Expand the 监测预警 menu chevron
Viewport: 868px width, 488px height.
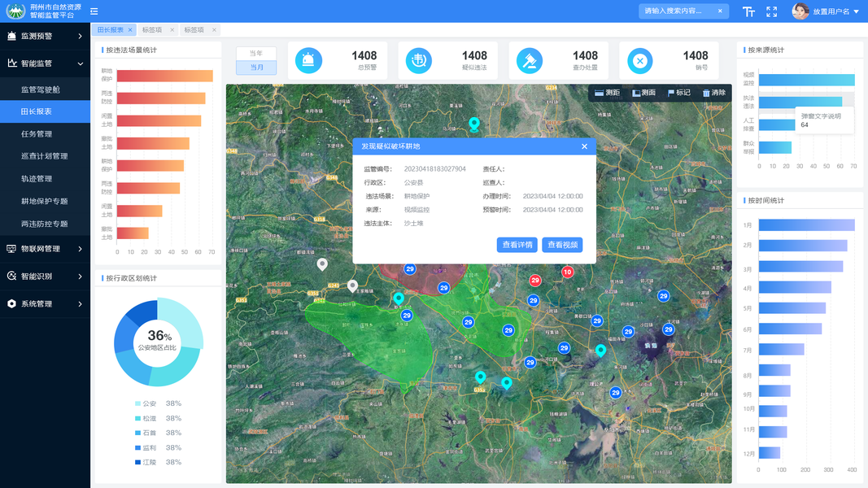click(x=81, y=37)
